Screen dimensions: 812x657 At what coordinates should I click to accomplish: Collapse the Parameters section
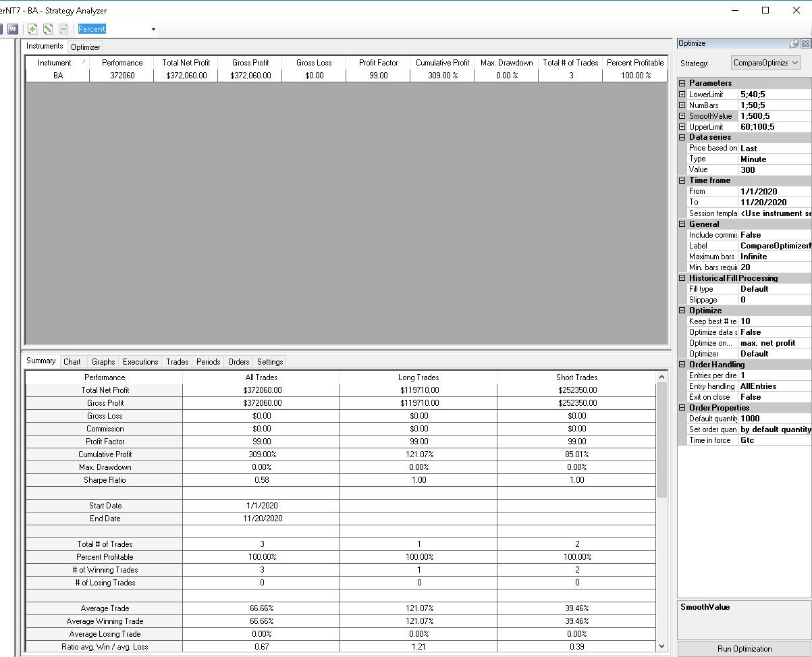(682, 83)
